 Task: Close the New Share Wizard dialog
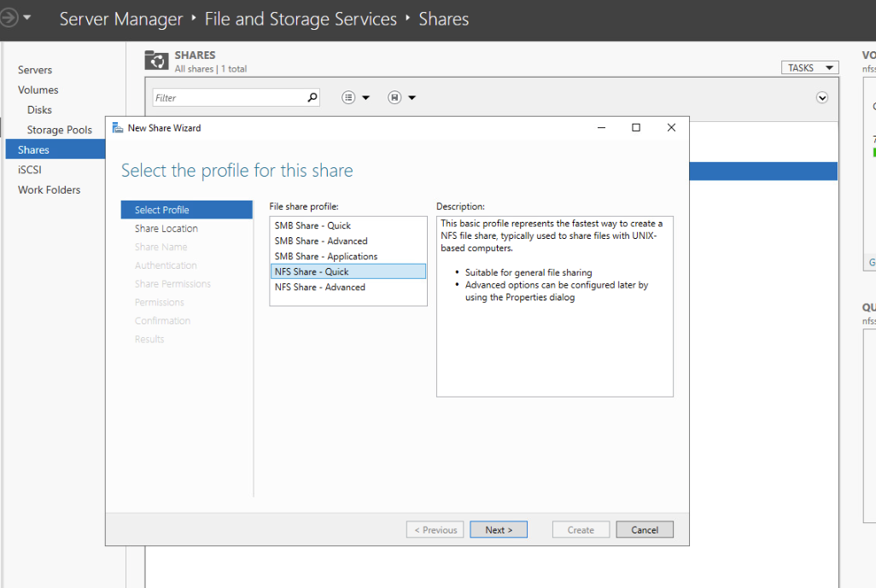pos(671,128)
